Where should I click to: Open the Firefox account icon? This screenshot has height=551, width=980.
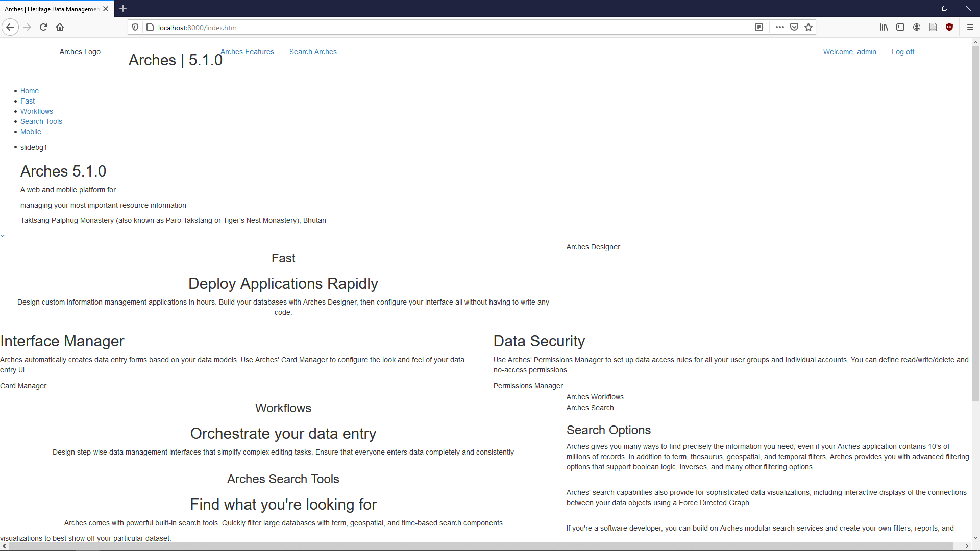[917, 27]
